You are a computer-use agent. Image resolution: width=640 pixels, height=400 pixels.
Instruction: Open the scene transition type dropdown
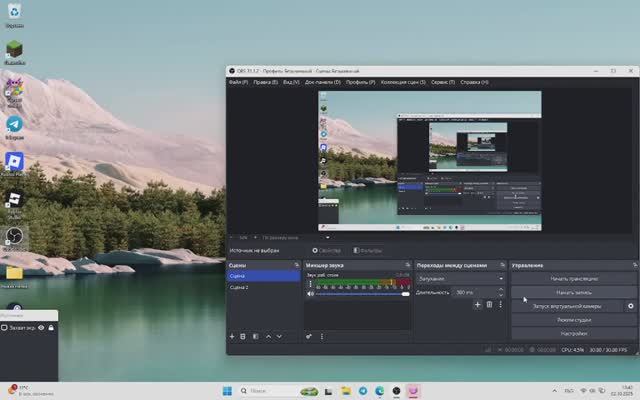[460, 278]
